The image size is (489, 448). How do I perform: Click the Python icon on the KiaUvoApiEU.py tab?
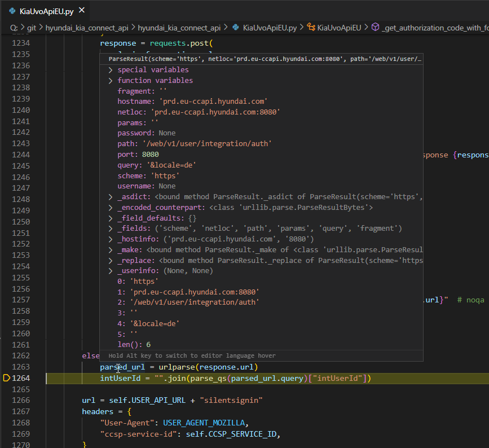(12, 10)
